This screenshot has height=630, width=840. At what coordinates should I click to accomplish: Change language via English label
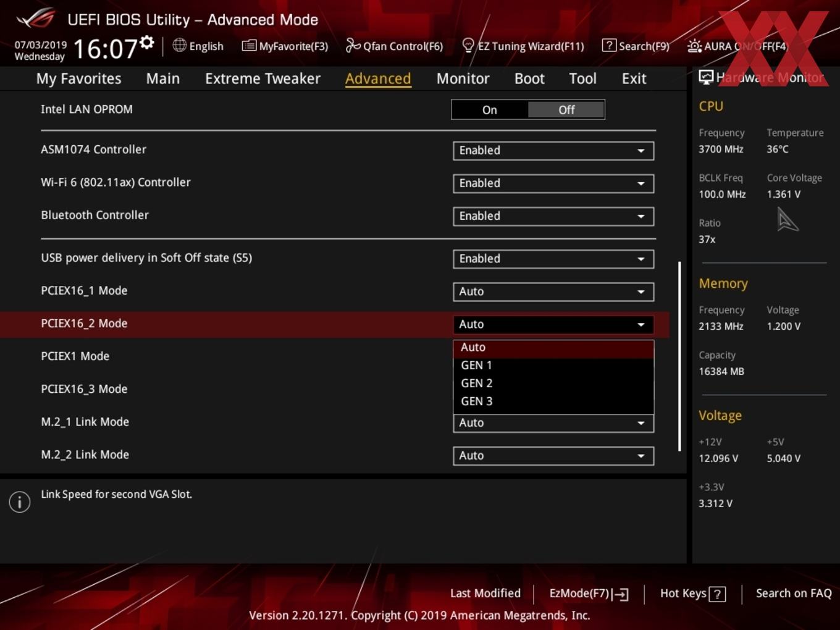[206, 46]
